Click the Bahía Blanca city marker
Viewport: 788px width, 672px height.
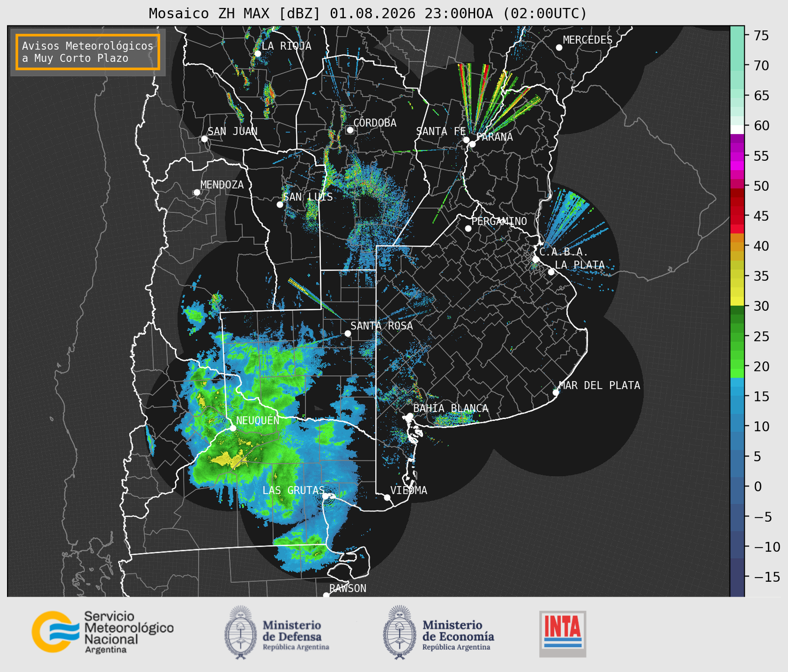pos(410,416)
